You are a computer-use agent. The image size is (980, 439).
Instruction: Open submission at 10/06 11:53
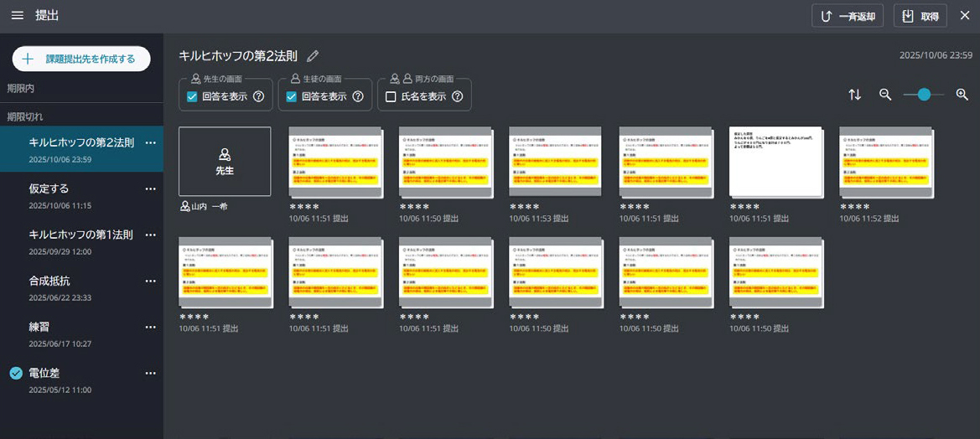557,163
